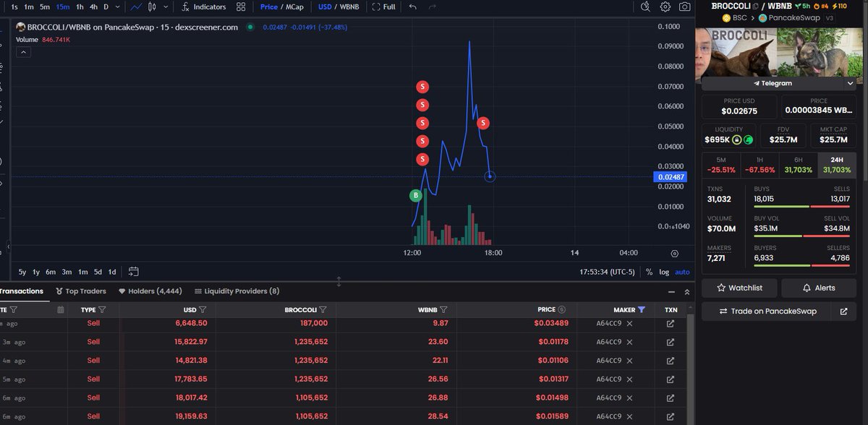This screenshot has width=868, height=425.
Task: Select the 1s timeframe
Action: (14, 7)
